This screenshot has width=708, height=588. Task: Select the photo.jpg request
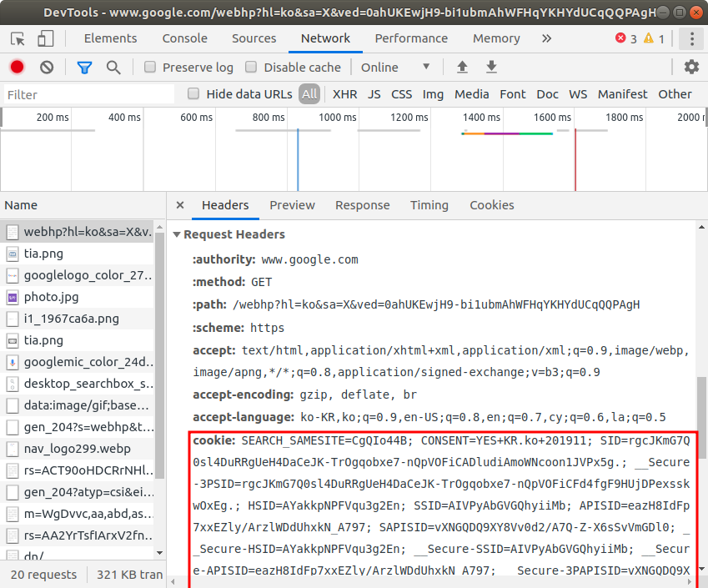[x=78, y=297]
